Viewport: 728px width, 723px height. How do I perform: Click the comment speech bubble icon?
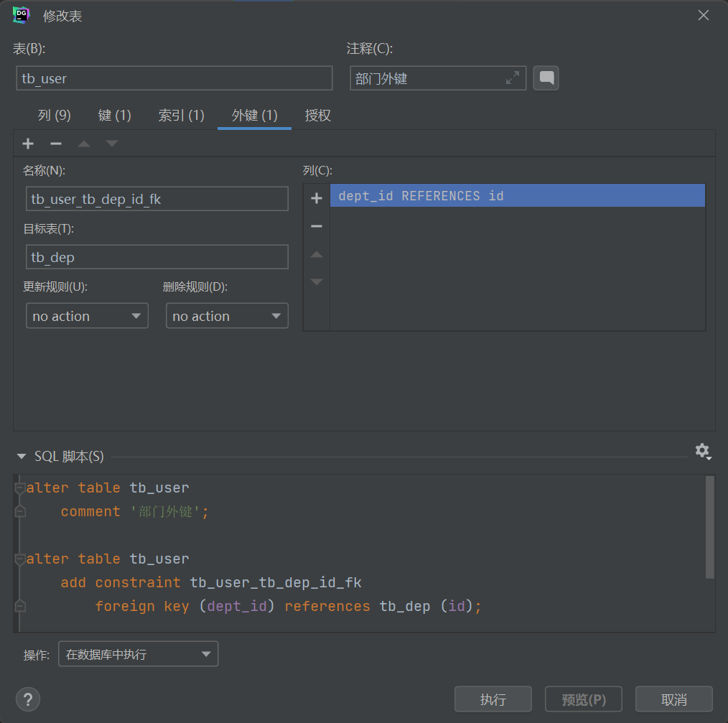pyautogui.click(x=546, y=78)
